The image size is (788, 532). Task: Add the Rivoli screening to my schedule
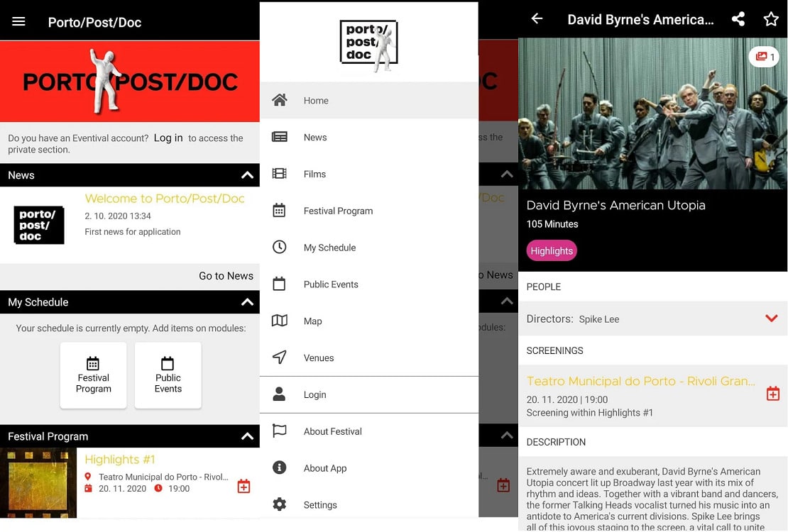(773, 394)
